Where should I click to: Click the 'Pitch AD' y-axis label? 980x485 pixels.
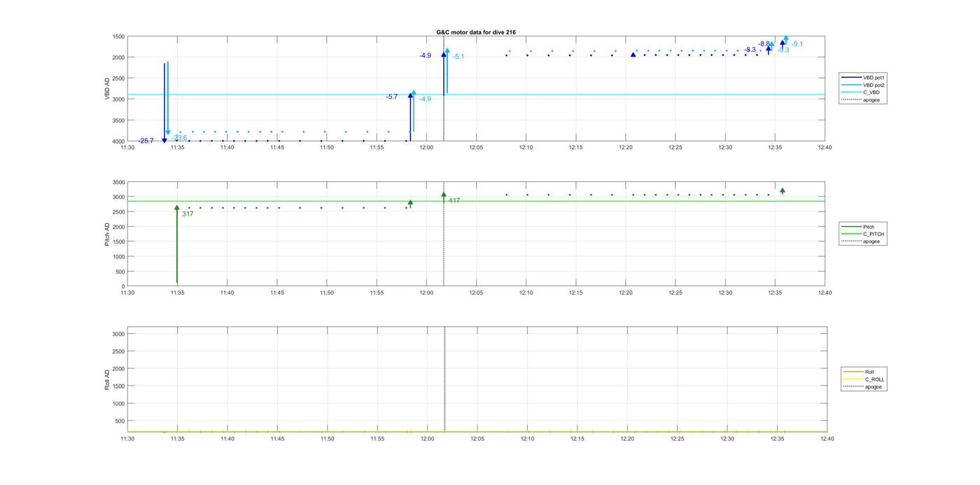[x=107, y=234]
